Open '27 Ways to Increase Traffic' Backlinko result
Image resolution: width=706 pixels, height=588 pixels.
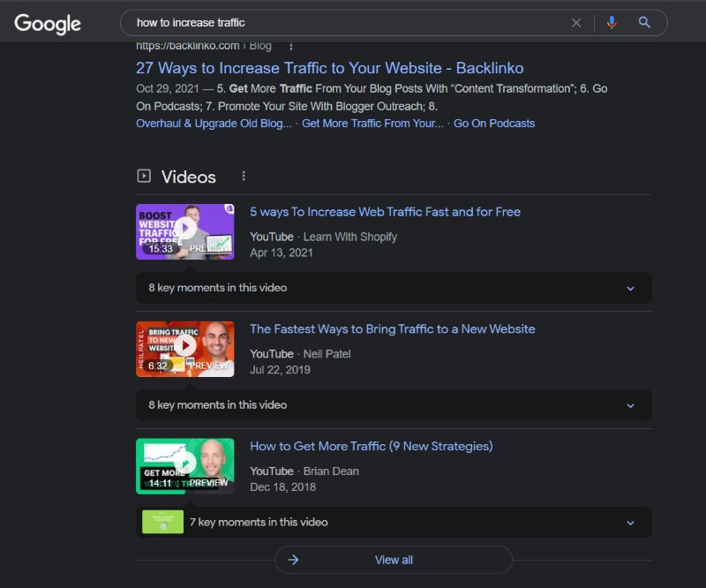point(329,68)
